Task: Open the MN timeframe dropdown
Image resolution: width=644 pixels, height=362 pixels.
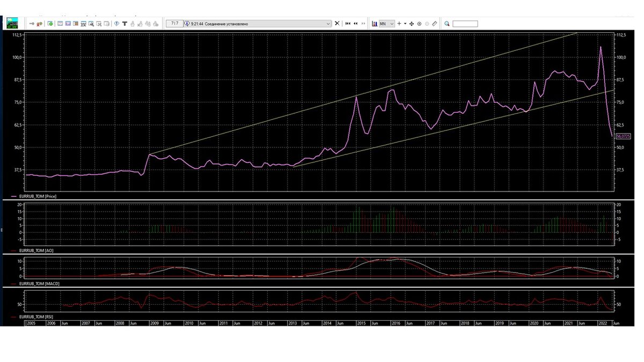Action: 387,24
